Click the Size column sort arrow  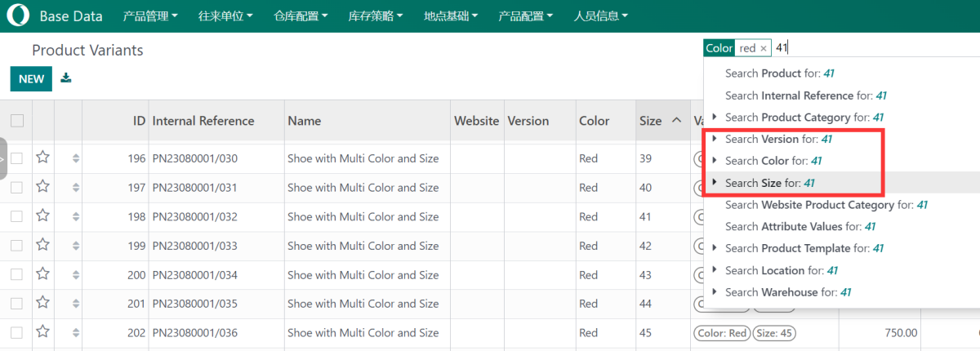coord(676,120)
